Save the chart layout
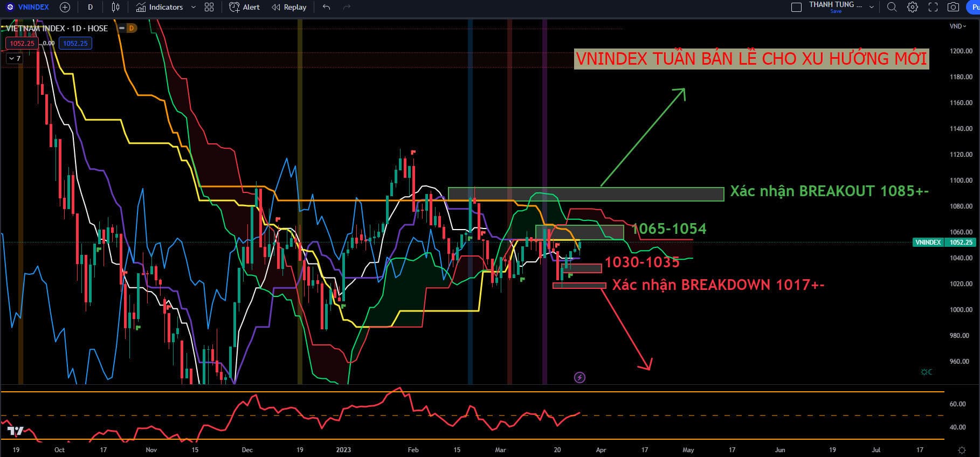The image size is (980, 457). [836, 11]
